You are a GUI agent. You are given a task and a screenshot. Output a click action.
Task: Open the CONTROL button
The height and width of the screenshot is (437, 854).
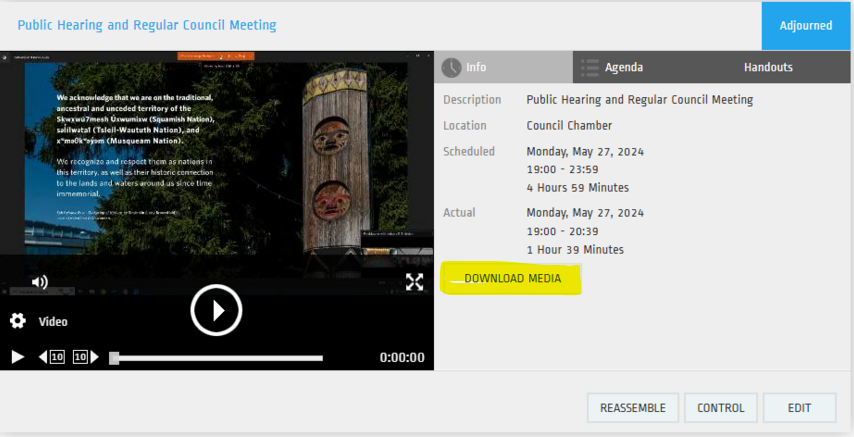[721, 408]
